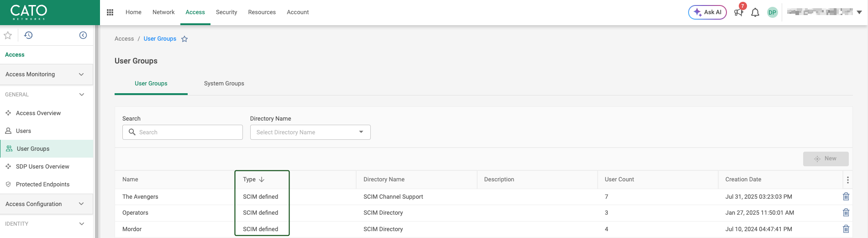Open Account top menu
This screenshot has height=238, width=868.
click(298, 12)
